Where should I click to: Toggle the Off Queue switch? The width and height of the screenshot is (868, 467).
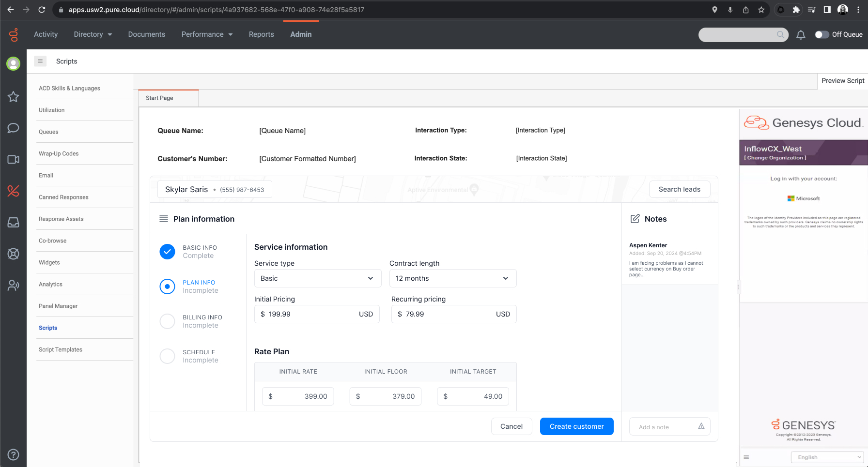pos(821,34)
